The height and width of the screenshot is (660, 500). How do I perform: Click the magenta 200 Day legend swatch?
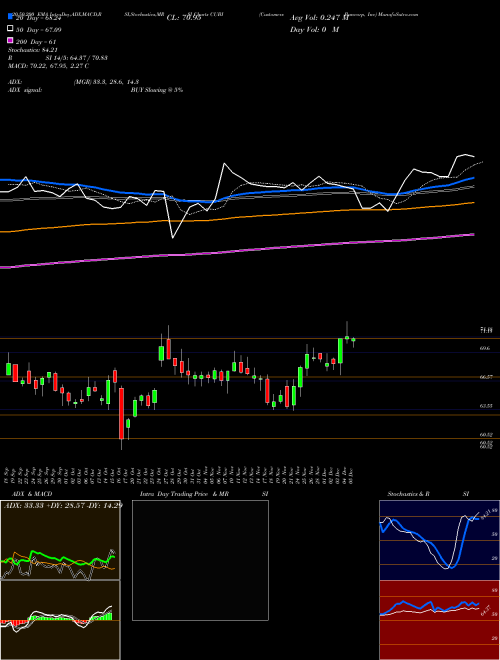coord(11,40)
